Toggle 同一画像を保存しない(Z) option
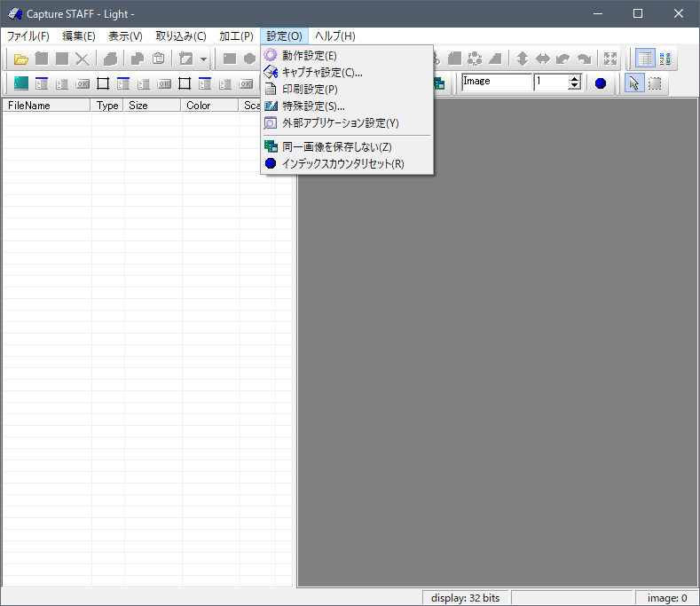 347,147
